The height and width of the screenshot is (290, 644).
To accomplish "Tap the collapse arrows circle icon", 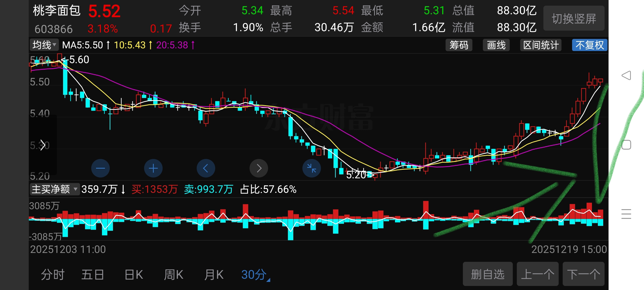I will click(x=312, y=168).
